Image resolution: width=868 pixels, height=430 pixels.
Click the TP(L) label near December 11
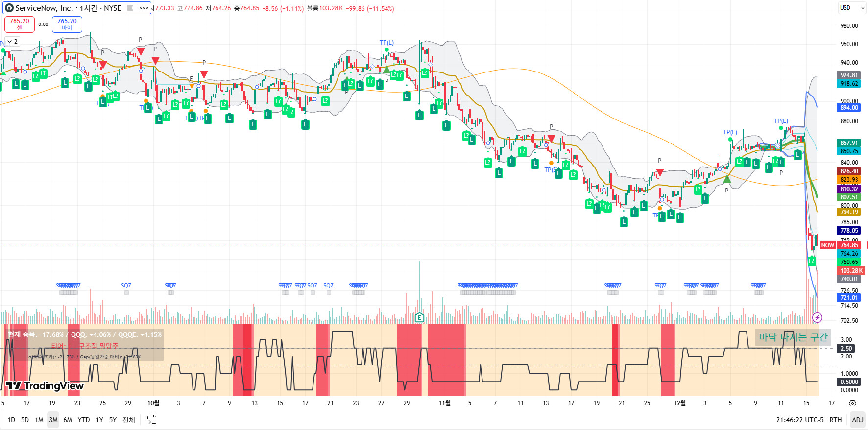click(x=781, y=121)
